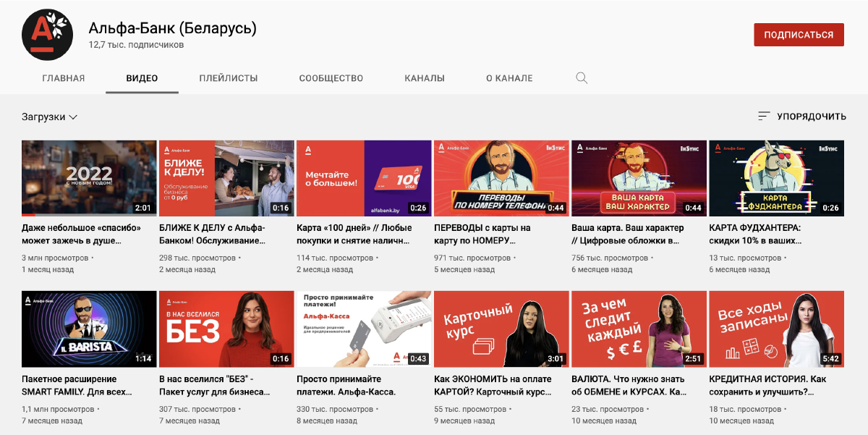Click the 5 месяцев назад upload date
The image size is (868, 435).
click(x=464, y=269)
